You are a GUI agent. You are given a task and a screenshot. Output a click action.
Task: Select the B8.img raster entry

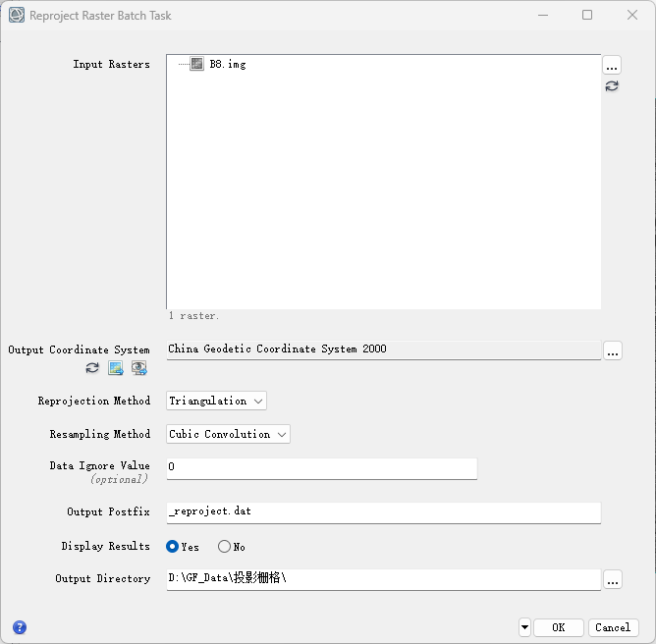(228, 64)
